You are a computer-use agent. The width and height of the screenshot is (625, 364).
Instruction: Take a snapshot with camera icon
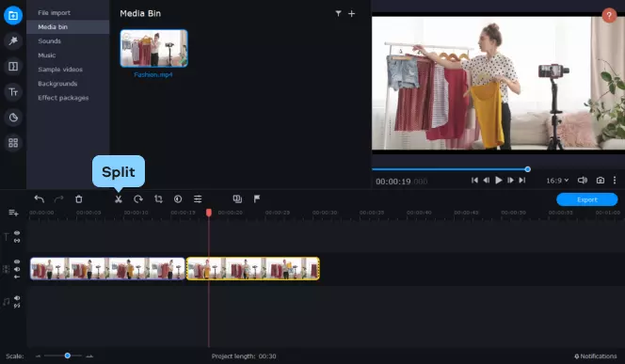[601, 181]
